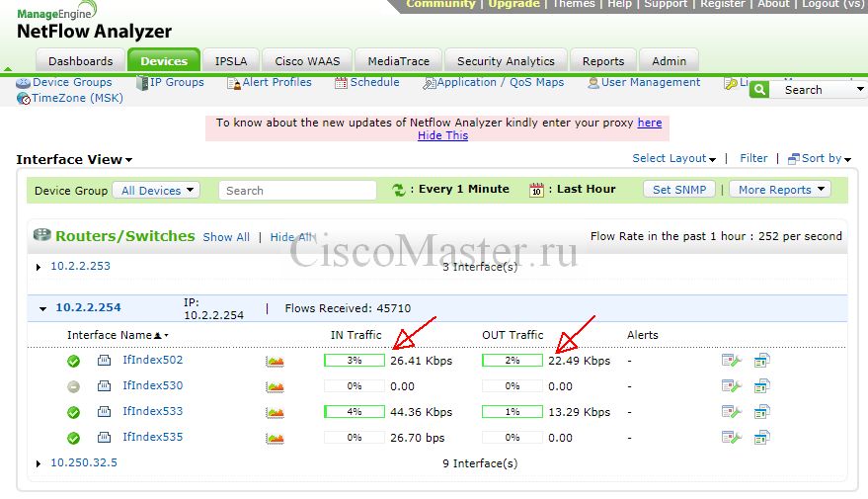This screenshot has height=499, width=868.
Task: Click the Hide This link
Action: tap(442, 135)
